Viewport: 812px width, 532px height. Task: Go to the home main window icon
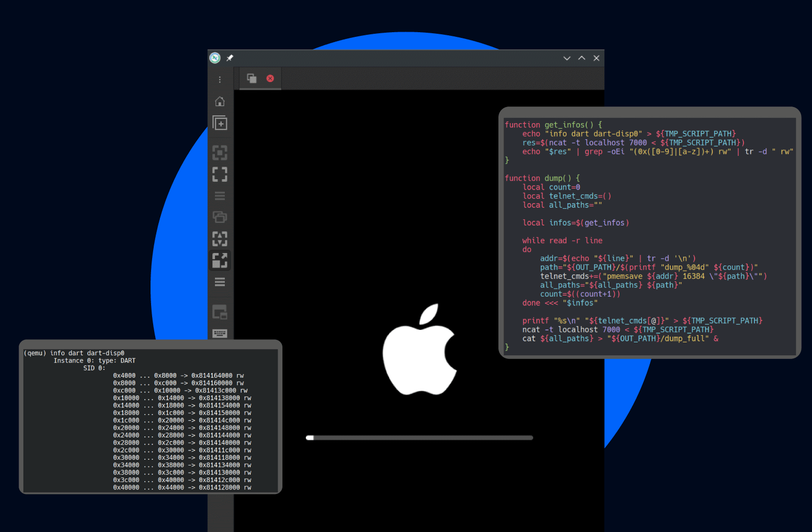[x=220, y=101]
